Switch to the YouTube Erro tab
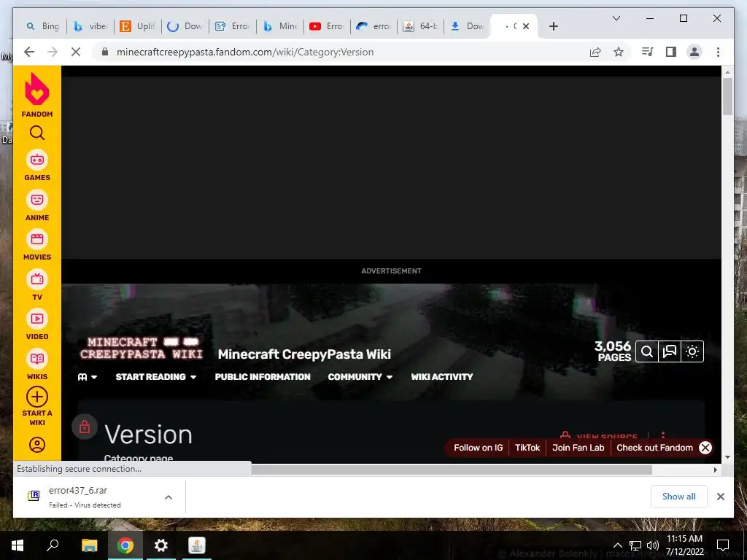The height and width of the screenshot is (560, 747). (326, 26)
